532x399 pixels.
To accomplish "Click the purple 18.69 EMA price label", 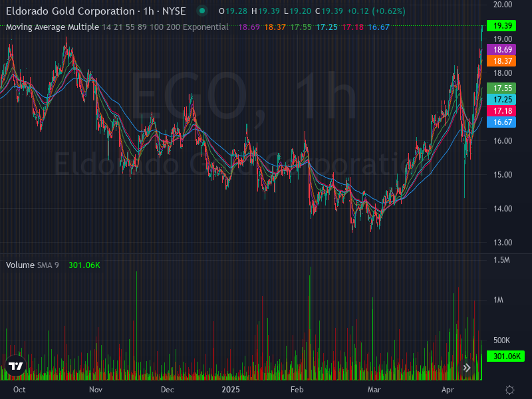I will point(501,49).
